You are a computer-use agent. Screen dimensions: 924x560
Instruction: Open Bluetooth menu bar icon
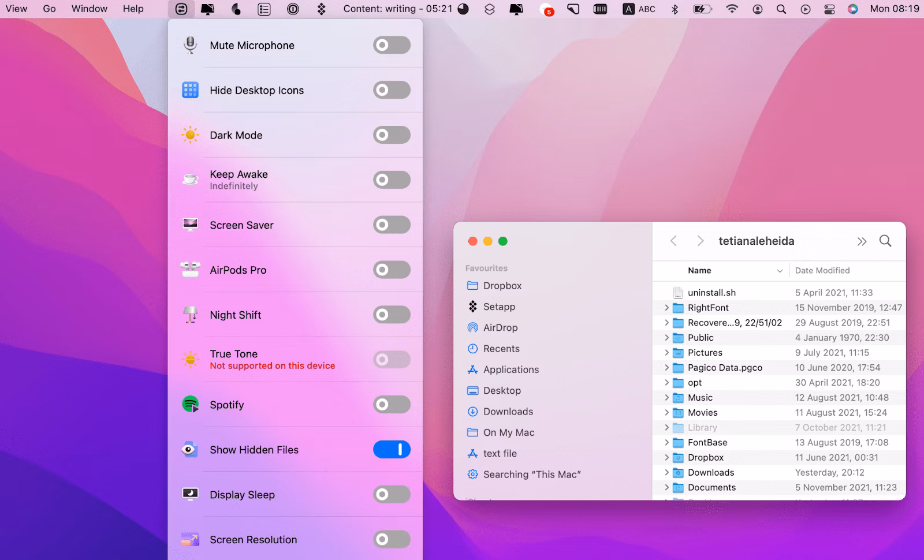(675, 9)
